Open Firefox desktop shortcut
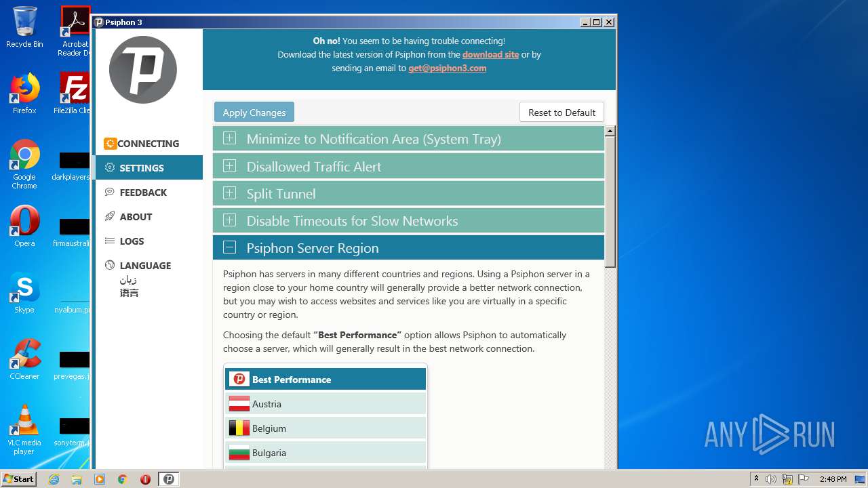The width and height of the screenshot is (868, 488). (24, 93)
